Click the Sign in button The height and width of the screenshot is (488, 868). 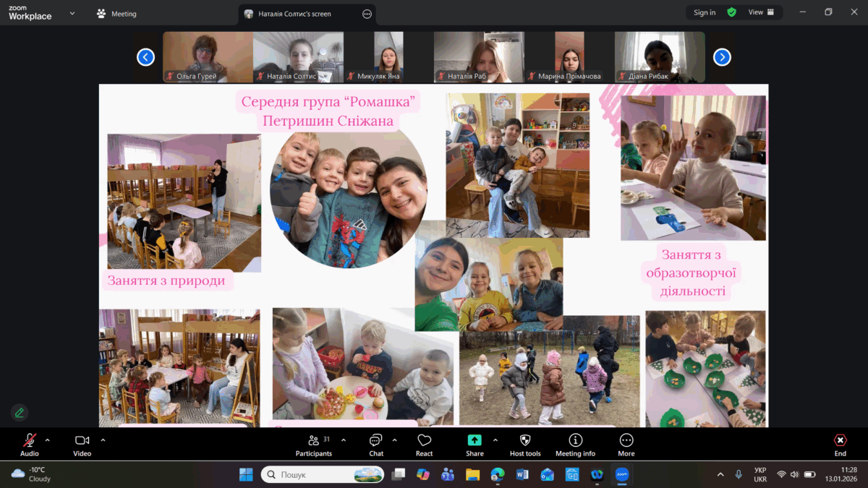(x=704, y=12)
